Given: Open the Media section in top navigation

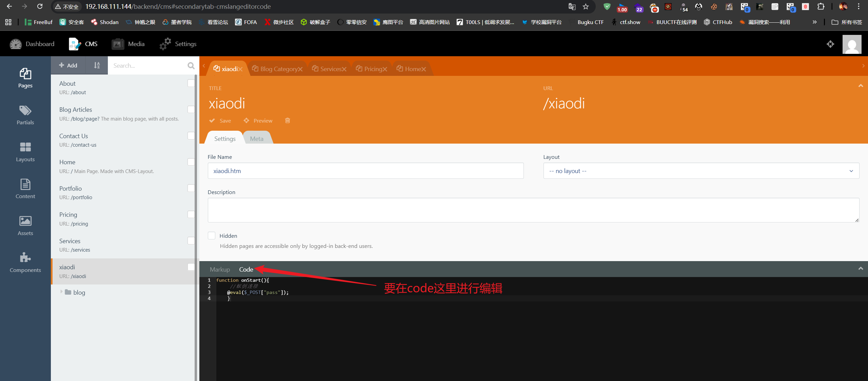Looking at the screenshot, I should (x=128, y=44).
